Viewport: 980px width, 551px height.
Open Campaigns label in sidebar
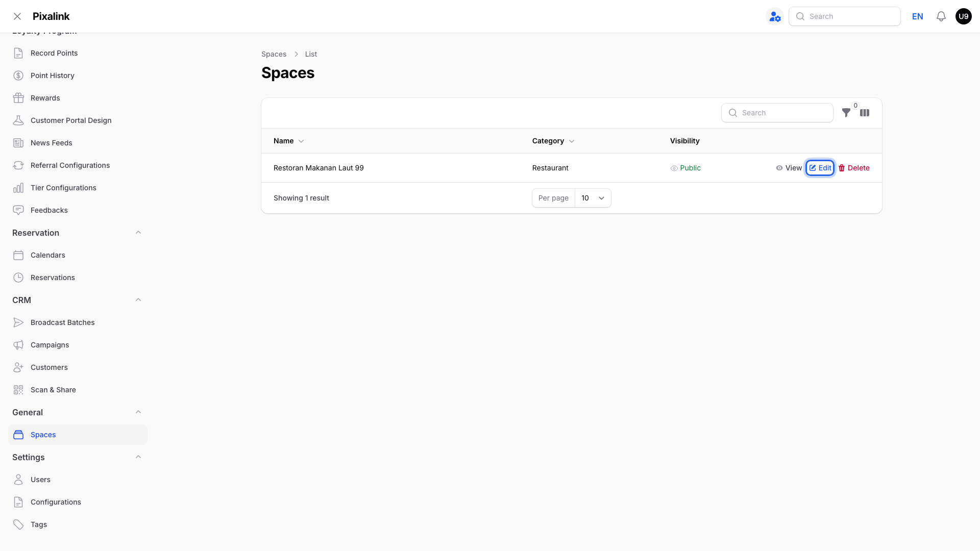coord(50,345)
